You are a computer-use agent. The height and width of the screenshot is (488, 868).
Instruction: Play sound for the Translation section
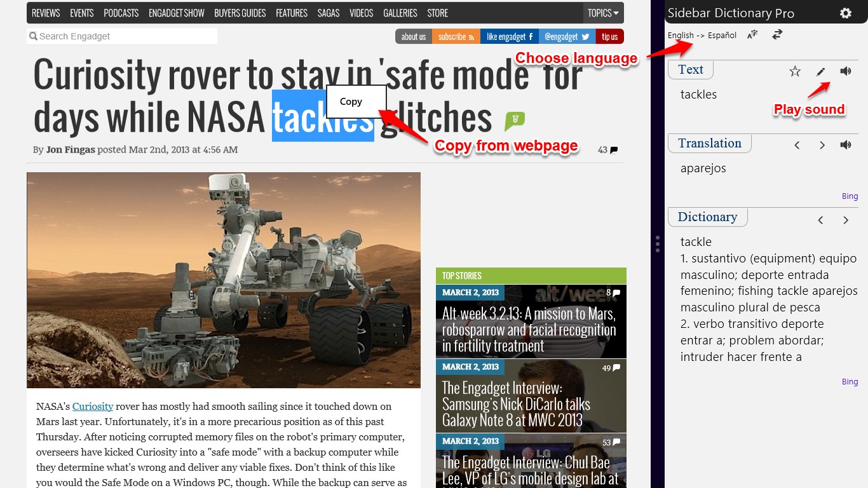[x=845, y=144]
